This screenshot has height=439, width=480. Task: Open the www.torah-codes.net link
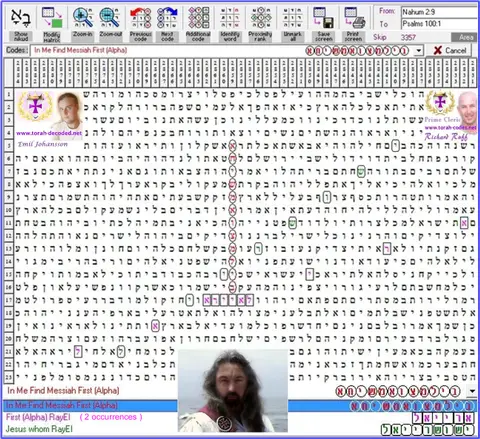450,127
